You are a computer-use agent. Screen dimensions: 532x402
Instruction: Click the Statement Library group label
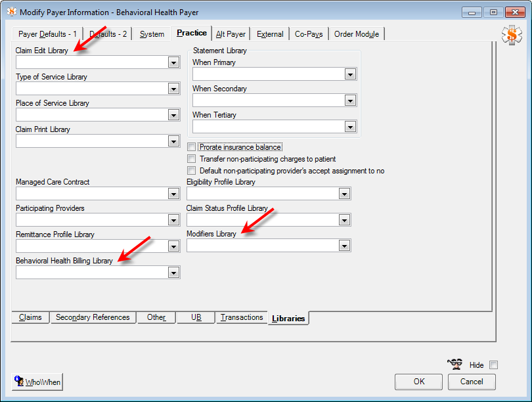(x=220, y=51)
